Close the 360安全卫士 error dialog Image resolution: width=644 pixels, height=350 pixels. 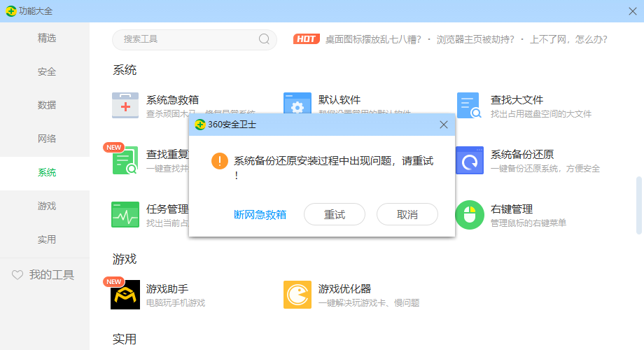pos(444,125)
